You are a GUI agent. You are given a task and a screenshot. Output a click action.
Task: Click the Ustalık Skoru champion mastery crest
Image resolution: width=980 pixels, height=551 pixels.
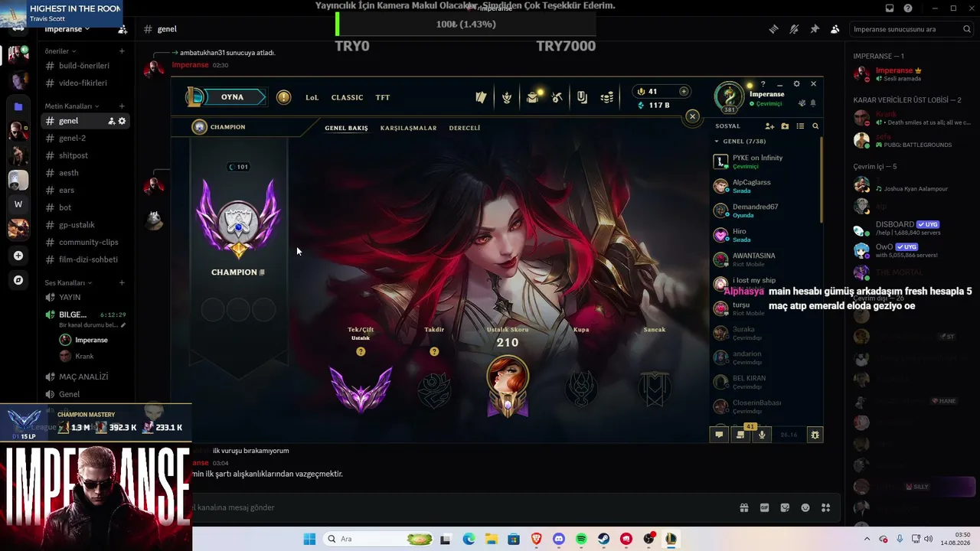click(508, 386)
